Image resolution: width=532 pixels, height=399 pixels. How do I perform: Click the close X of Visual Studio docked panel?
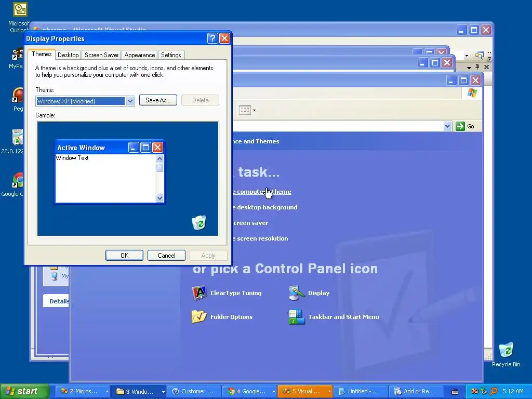click(x=486, y=67)
